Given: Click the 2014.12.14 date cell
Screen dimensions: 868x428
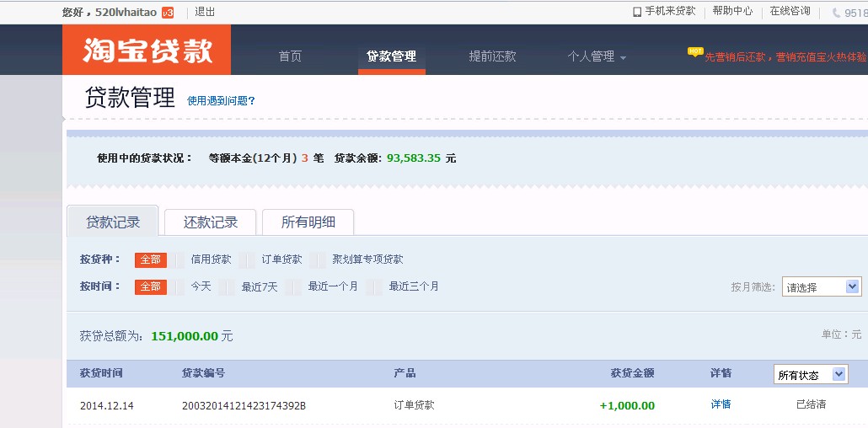Looking at the screenshot, I should coord(107,406).
